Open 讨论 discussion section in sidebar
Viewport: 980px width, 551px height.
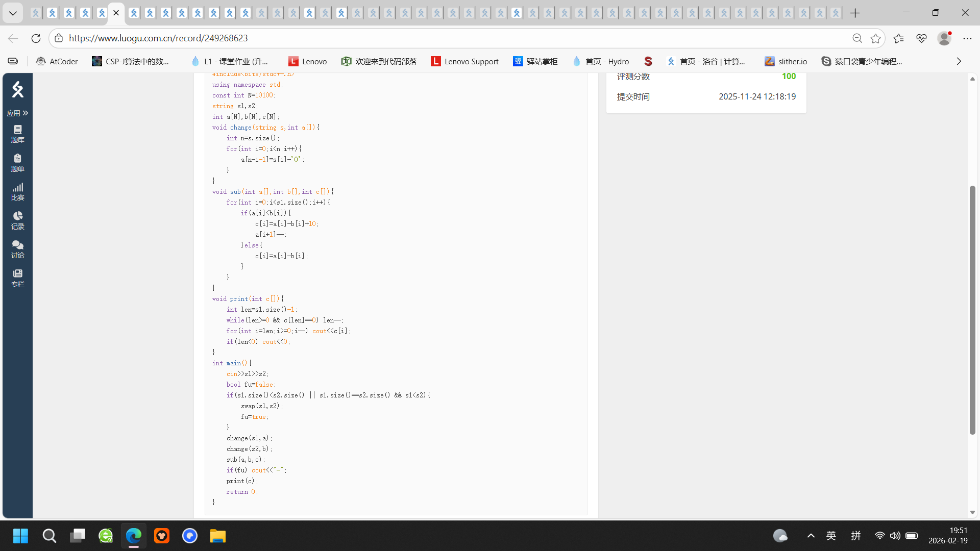[17, 249]
